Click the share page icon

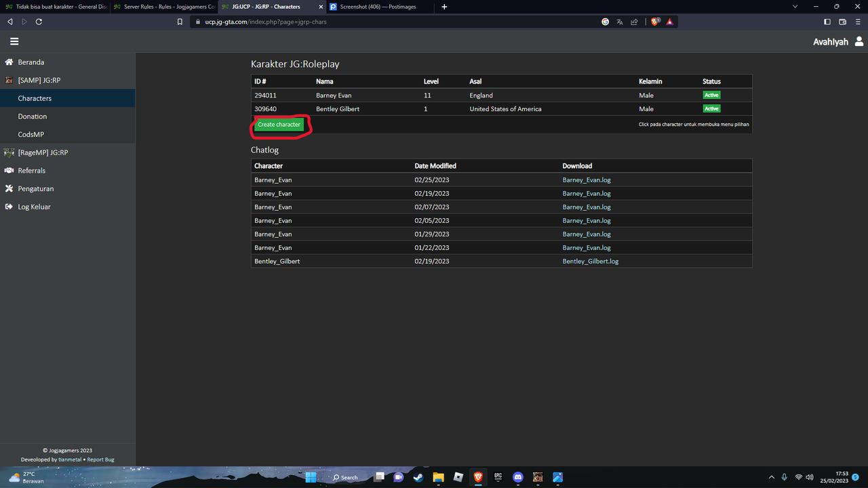click(634, 22)
